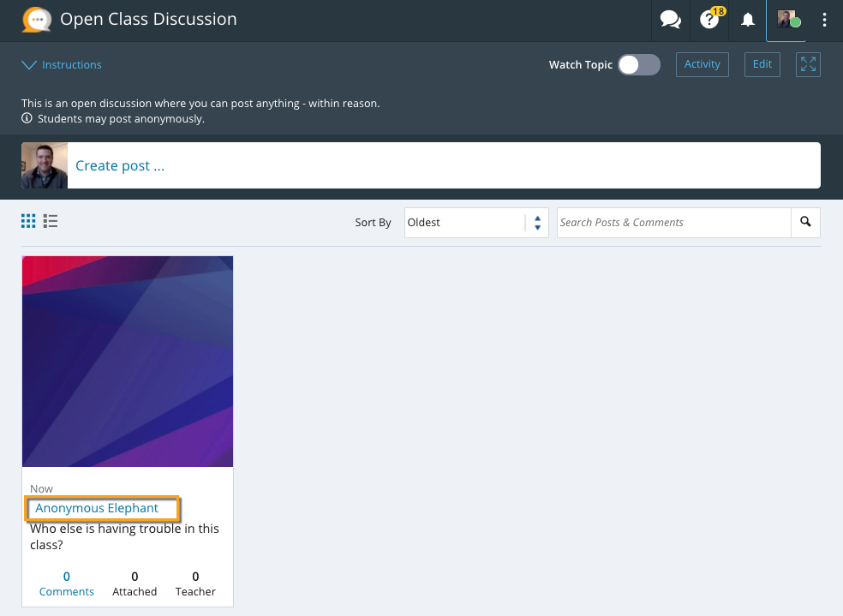Screen dimensions: 843x616
Task: Click the search magnifier button
Action: [805, 222]
